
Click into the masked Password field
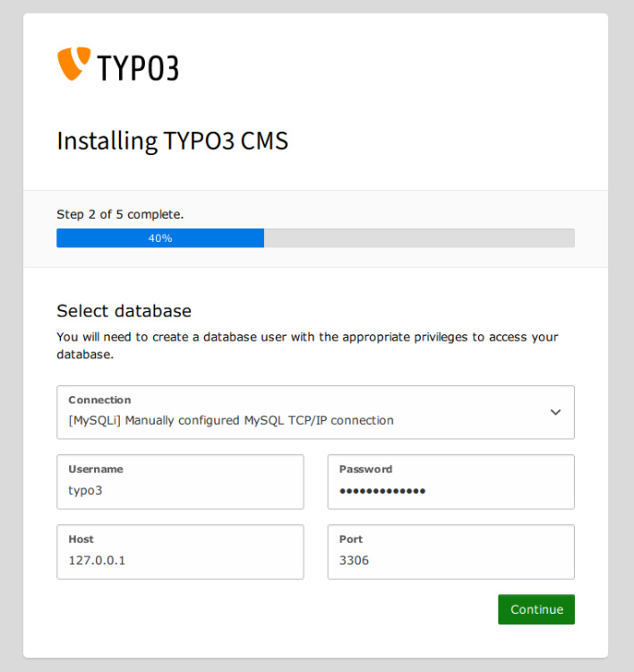pyautogui.click(x=450, y=490)
